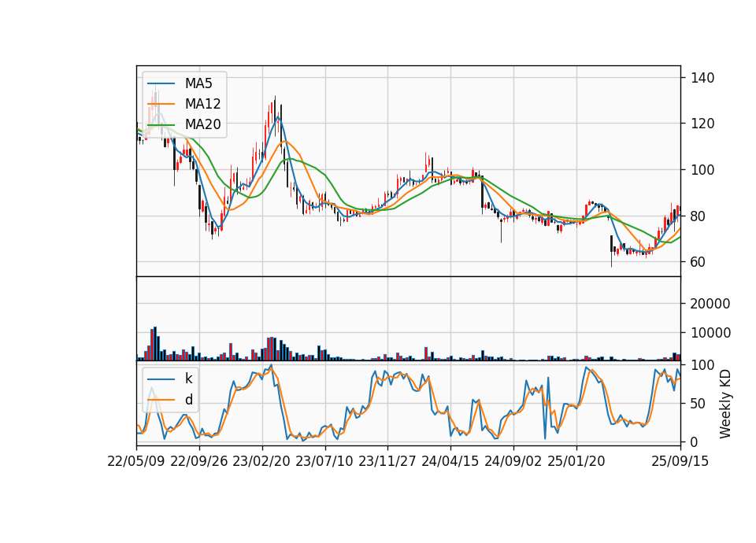Click the 24/04/15 date tick label
756x543 pixels.
(450, 461)
